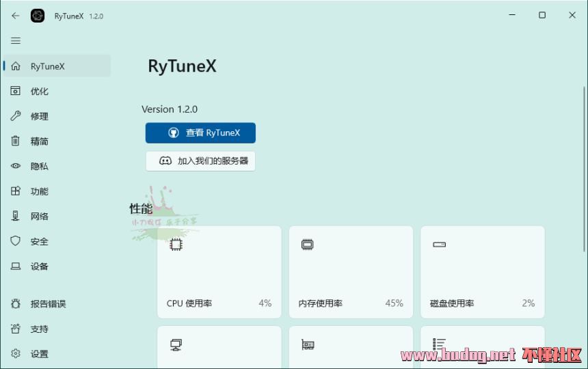Click the 加入我们的服务器 Discord button
Image resolution: width=588 pixels, height=369 pixels.
pos(200,161)
